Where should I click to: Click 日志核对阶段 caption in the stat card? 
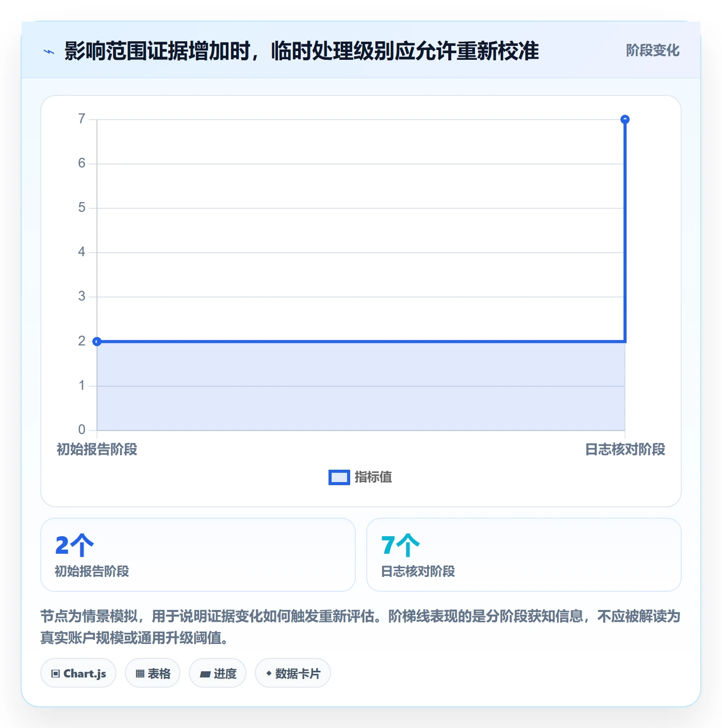(418, 571)
